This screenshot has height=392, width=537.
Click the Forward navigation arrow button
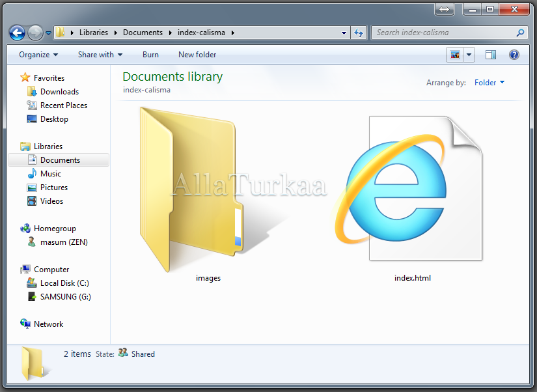[x=35, y=33]
